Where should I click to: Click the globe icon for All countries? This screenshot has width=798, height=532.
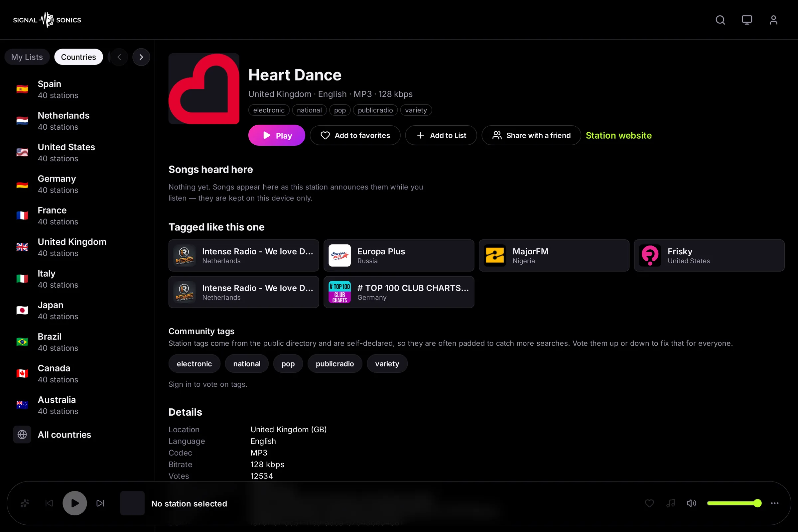coord(22,434)
